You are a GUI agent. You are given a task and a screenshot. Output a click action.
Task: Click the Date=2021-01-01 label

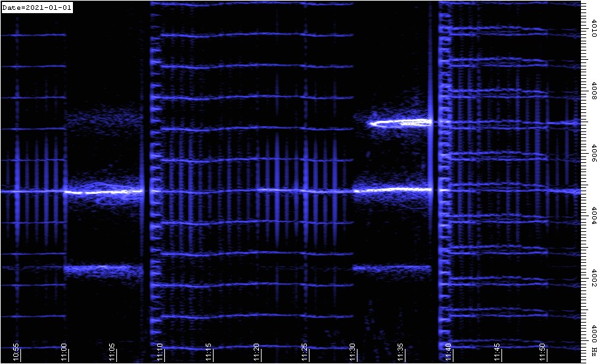37,7
